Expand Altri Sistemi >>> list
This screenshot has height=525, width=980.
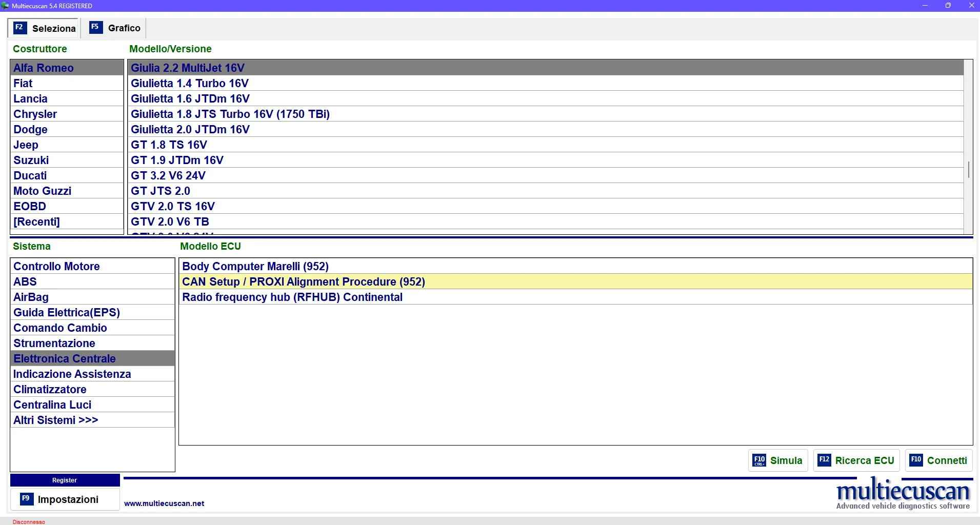(92, 420)
